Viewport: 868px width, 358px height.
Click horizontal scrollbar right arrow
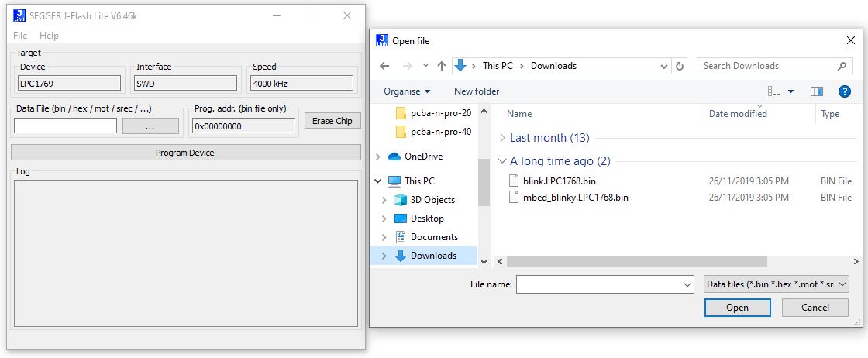pos(857,261)
